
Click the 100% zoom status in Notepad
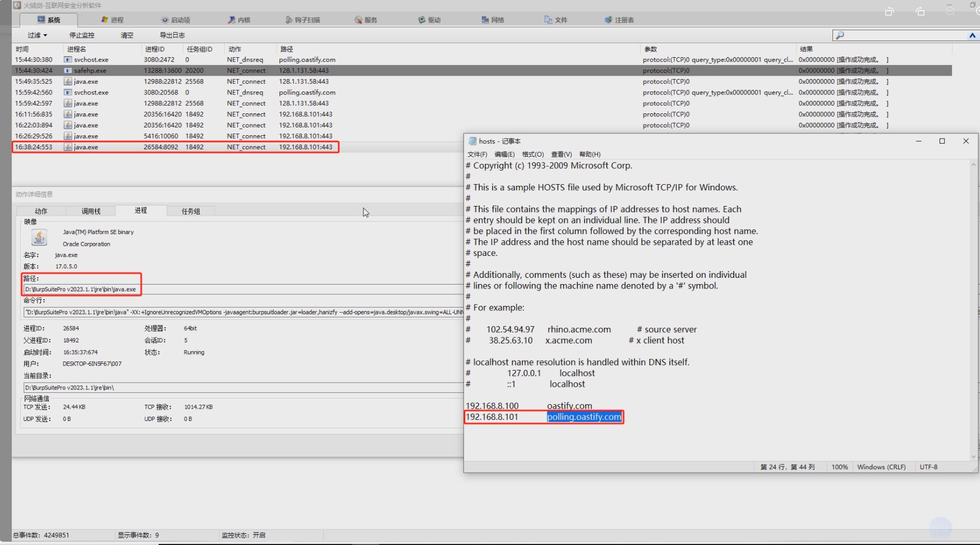[x=840, y=467]
